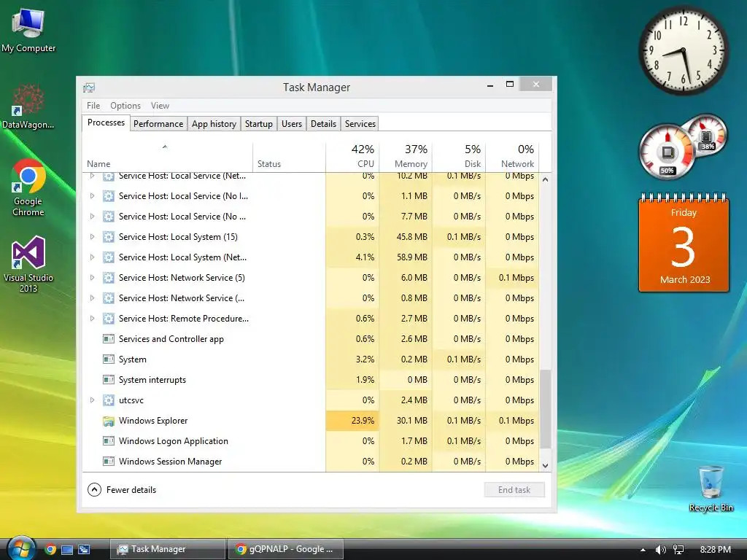747x560 pixels.
Task: Expand Service Host: Local Service (No ... row
Action: [93, 217]
